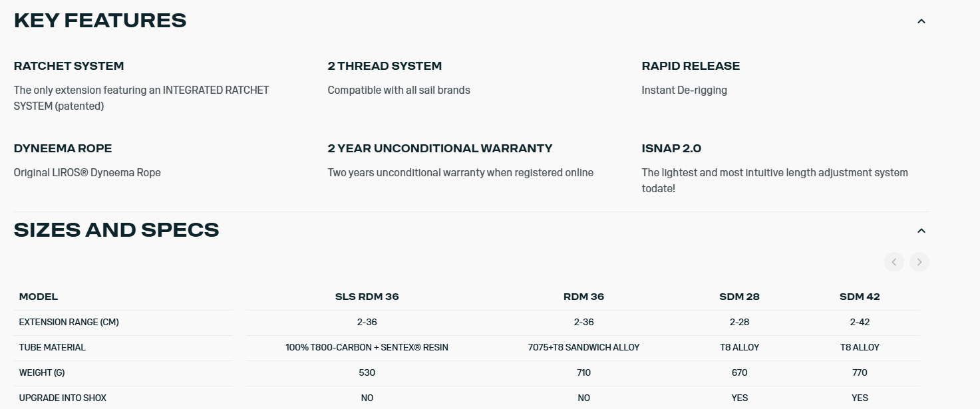Image resolution: width=980 pixels, height=409 pixels.
Task: Click the SDM 28 column header
Action: point(739,297)
